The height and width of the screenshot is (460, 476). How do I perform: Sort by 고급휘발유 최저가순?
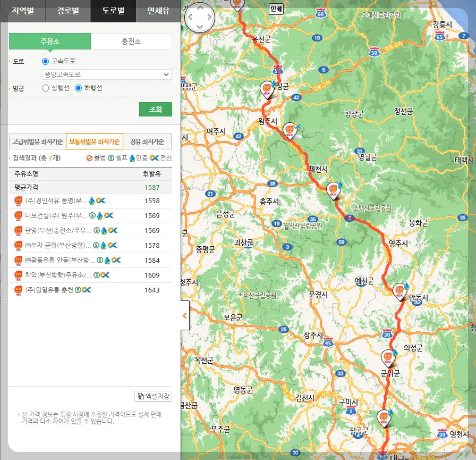click(38, 141)
